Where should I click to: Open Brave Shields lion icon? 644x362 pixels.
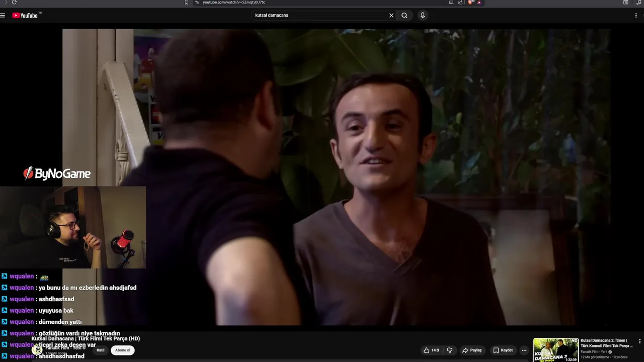(x=471, y=3)
